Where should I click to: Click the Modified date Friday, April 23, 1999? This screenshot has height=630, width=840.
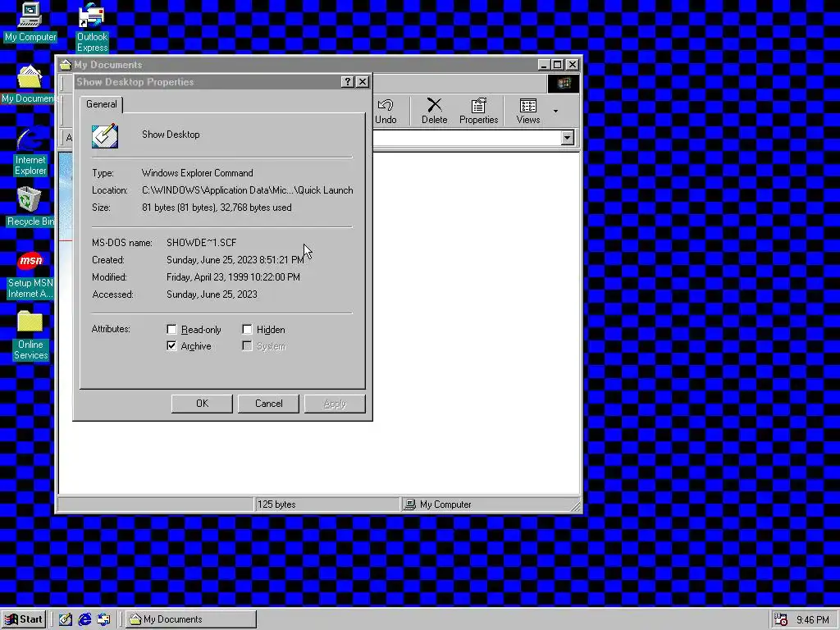233,277
